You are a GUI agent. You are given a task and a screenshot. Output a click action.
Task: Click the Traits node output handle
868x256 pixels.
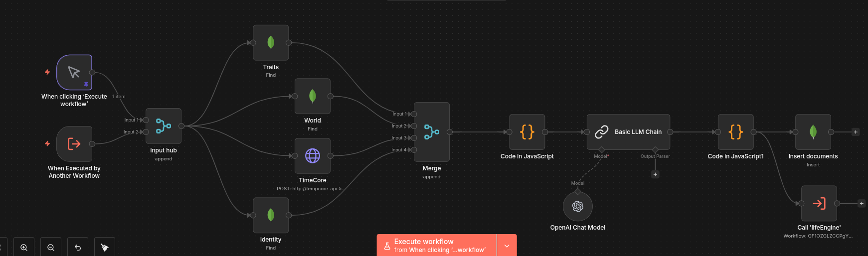click(x=289, y=43)
